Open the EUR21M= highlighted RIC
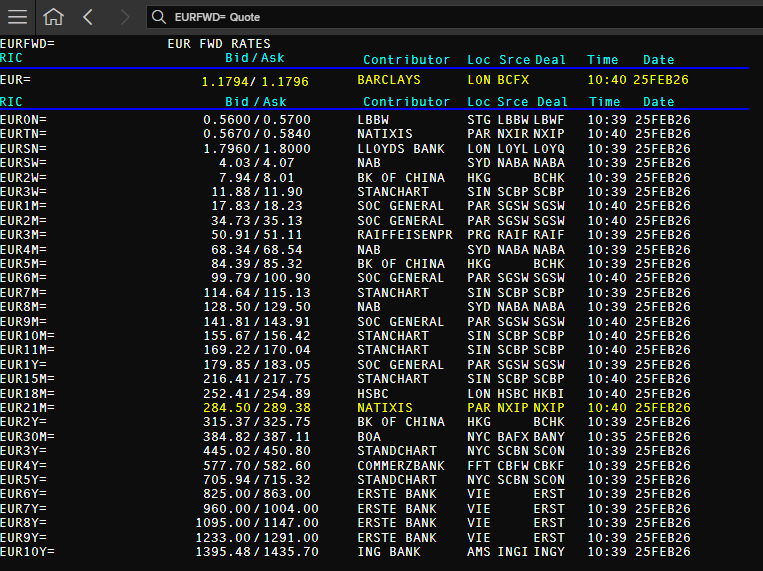The width and height of the screenshot is (763, 571). pyautogui.click(x=27, y=408)
